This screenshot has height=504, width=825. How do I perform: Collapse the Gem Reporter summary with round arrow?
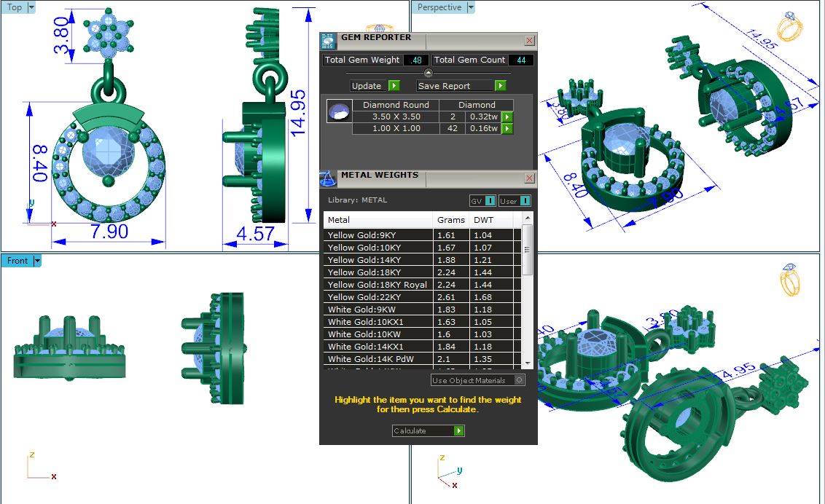[429, 73]
